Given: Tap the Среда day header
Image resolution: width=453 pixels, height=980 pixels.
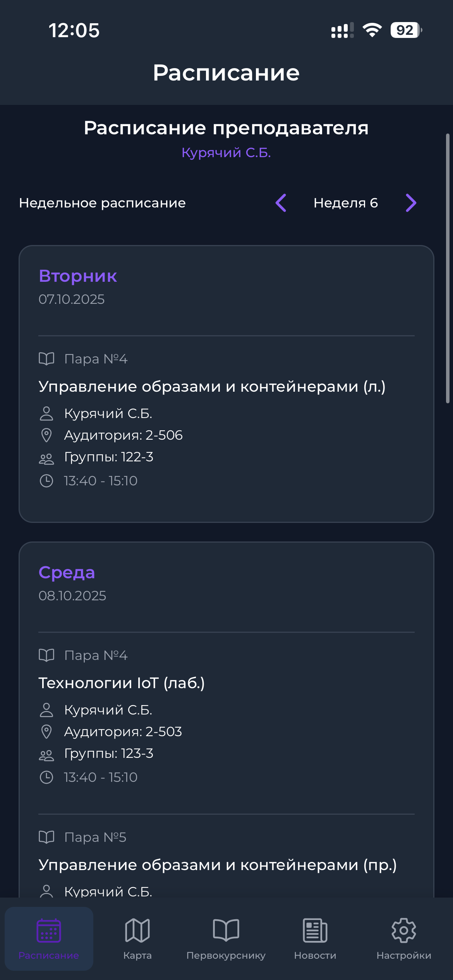Looking at the screenshot, I should click(67, 572).
